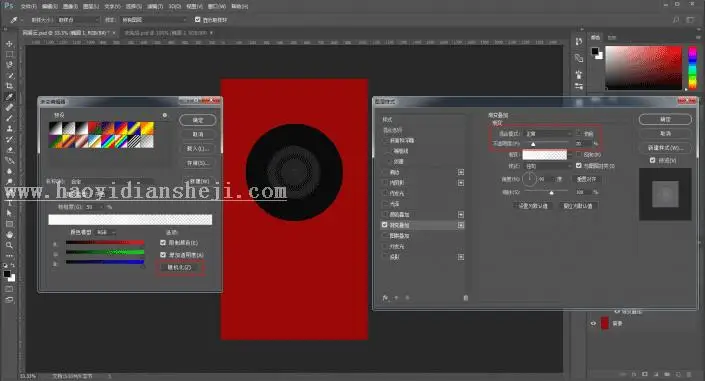
Task: Click the search icon in options bar
Action: click(x=676, y=20)
